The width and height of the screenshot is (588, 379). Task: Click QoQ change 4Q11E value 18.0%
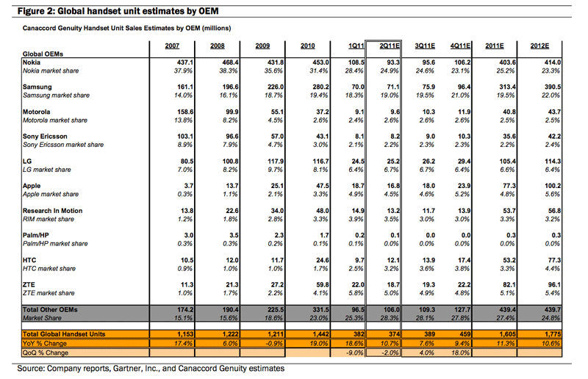coord(462,353)
